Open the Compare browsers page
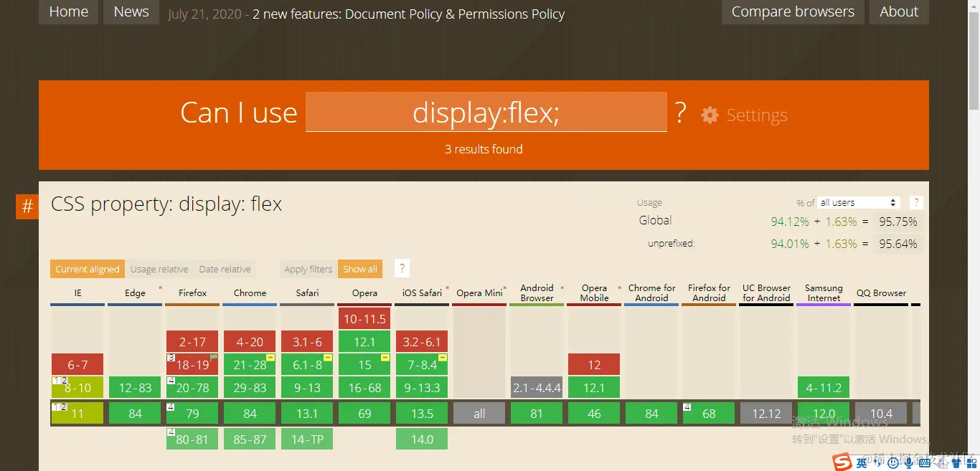Screen dimensions: 980x471 click(x=793, y=12)
